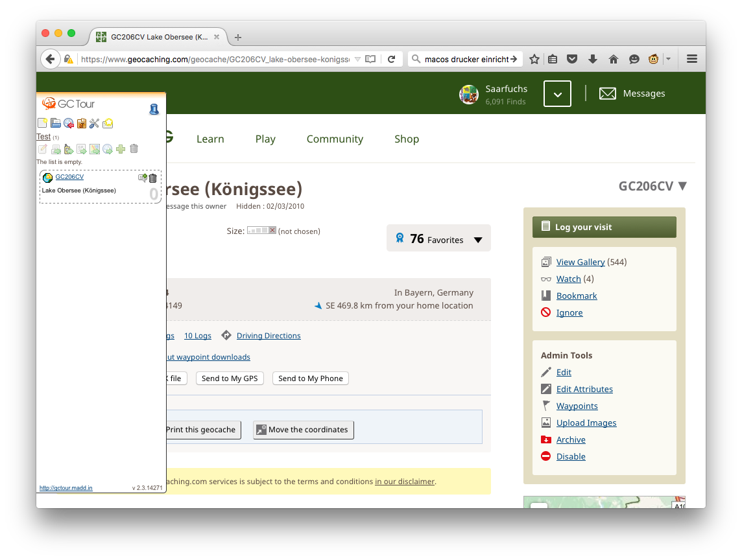Image resolution: width=742 pixels, height=560 pixels.
Task: Click the address bar URL
Action: pyautogui.click(x=215, y=59)
